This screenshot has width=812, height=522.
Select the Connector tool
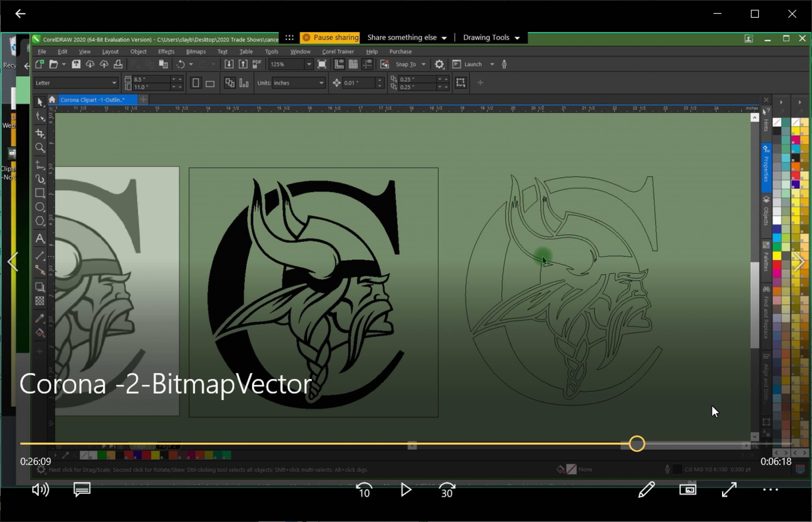click(40, 270)
